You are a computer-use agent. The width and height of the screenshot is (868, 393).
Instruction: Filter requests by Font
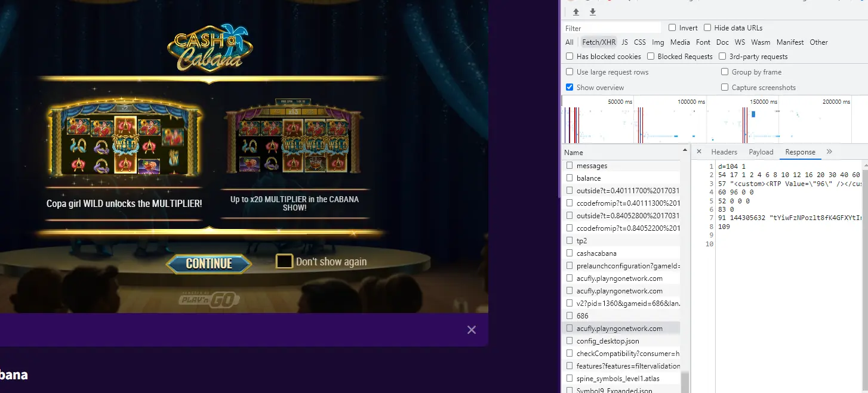pyautogui.click(x=703, y=42)
